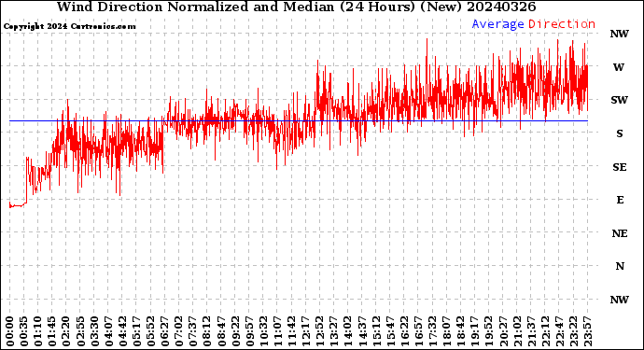Click the 11:07 time label
Image resolution: width=644 pixels, height=350 pixels.
coord(277,331)
